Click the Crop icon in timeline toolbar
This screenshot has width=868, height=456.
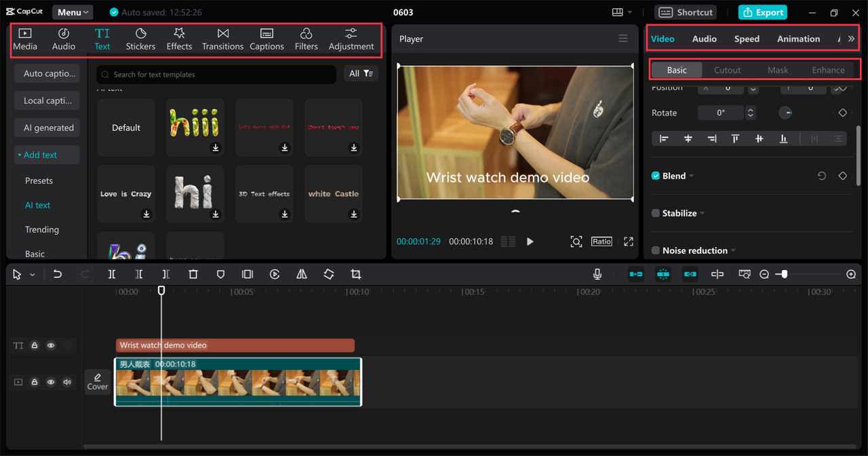[356, 274]
